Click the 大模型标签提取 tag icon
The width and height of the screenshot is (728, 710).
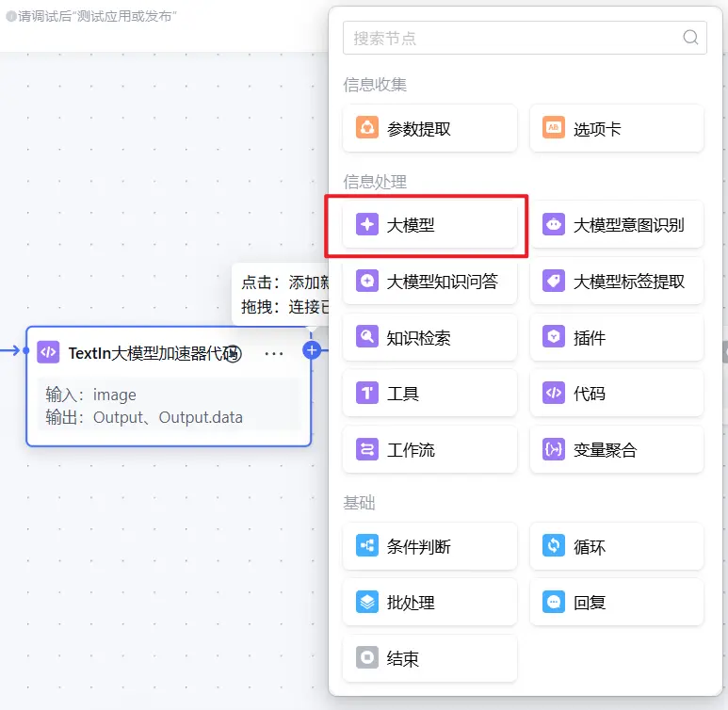pyautogui.click(x=554, y=281)
